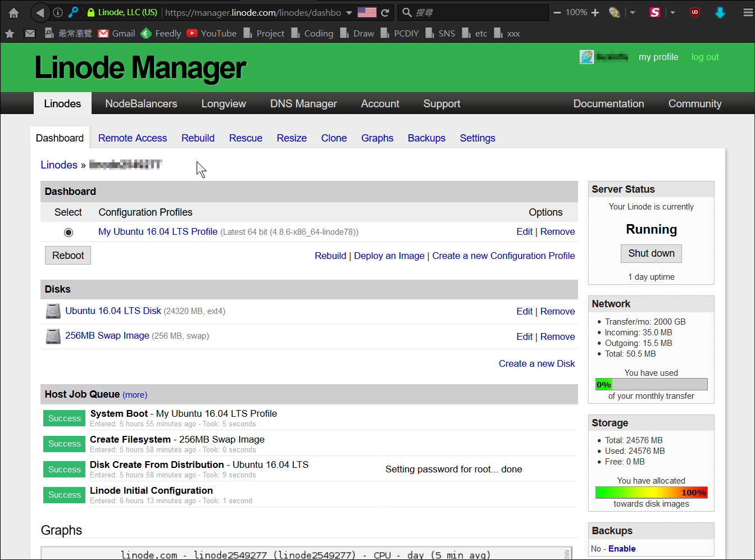
Task: Click Deploy an Image link
Action: 389,256
